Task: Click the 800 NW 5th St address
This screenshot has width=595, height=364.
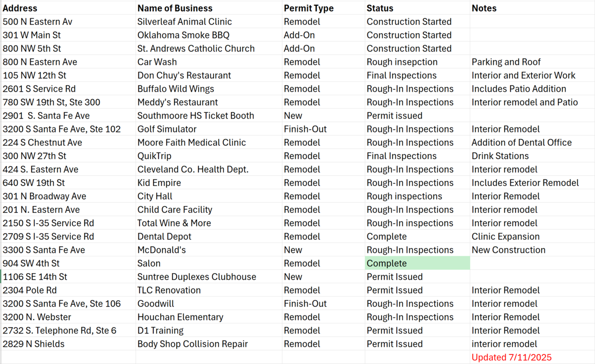Action: [68, 49]
